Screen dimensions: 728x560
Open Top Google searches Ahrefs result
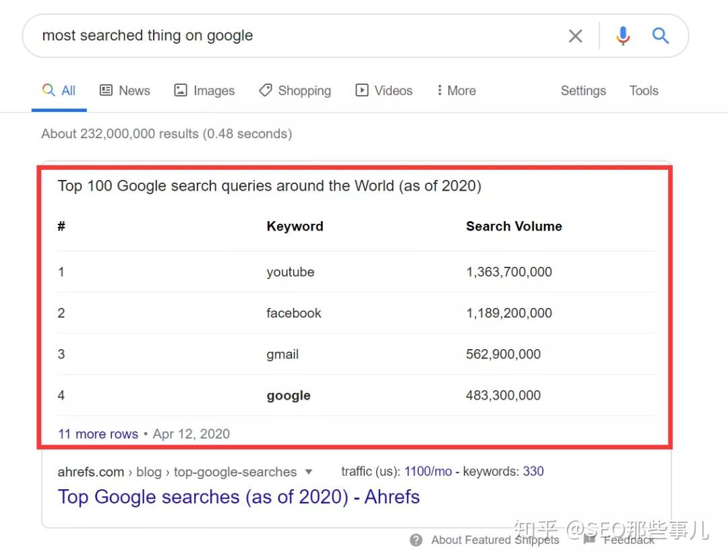pyautogui.click(x=239, y=497)
